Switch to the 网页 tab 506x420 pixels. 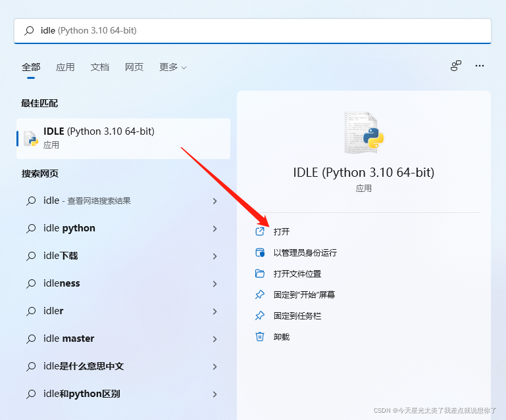134,67
